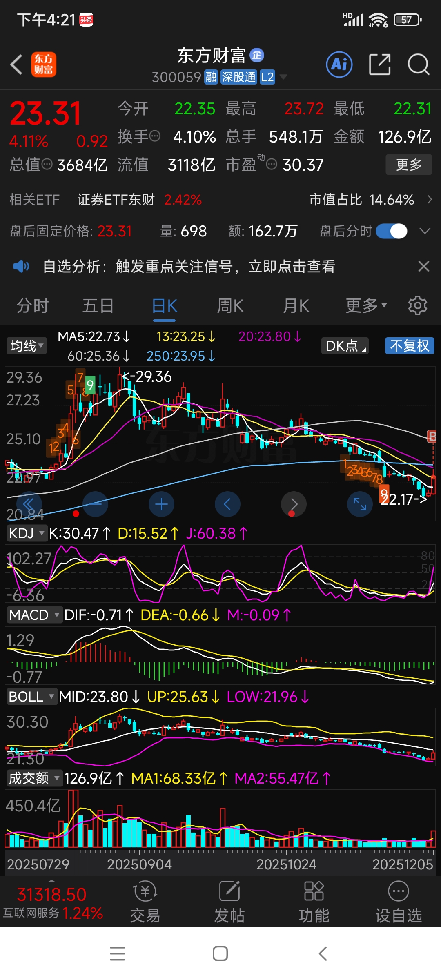Move chart left with the left arrow circle

click(x=227, y=504)
